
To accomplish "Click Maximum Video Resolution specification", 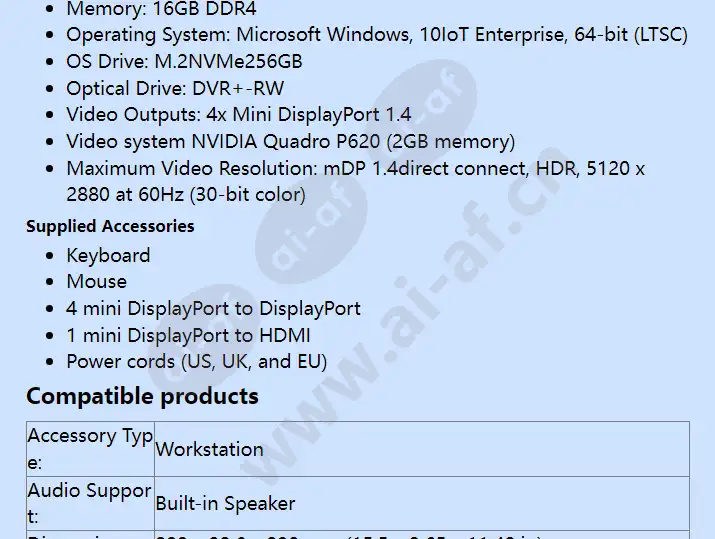I will [355, 181].
